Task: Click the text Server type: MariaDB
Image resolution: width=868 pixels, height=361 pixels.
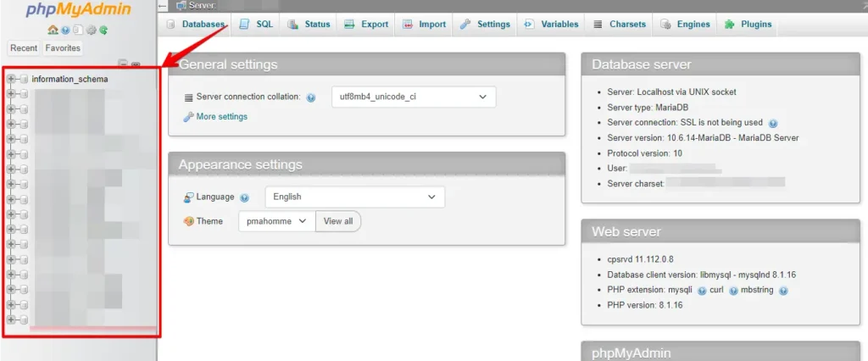Action: click(x=648, y=108)
